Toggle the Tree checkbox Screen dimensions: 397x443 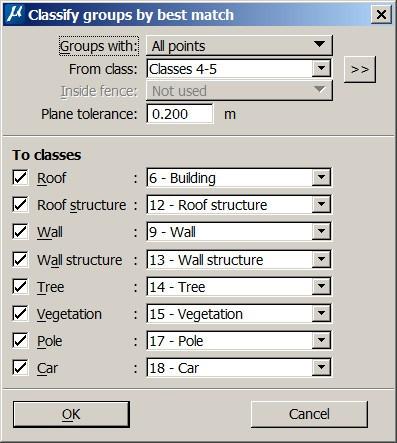tap(20, 286)
